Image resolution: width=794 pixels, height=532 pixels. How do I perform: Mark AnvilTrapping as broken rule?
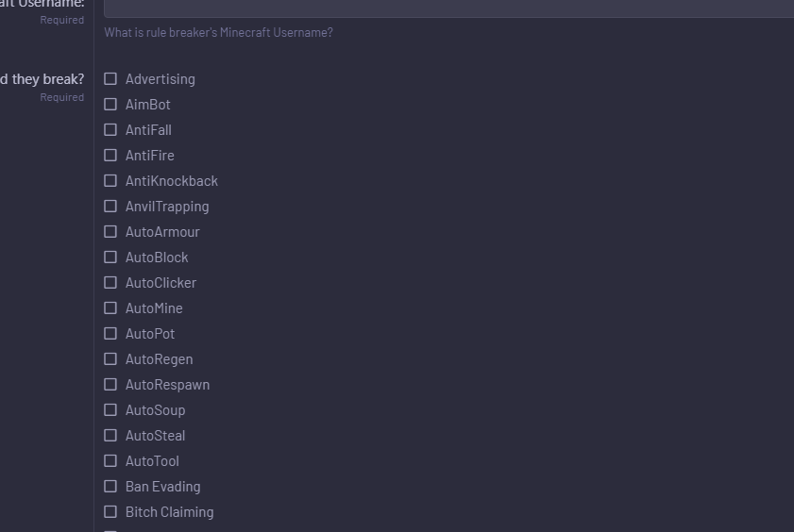point(110,207)
